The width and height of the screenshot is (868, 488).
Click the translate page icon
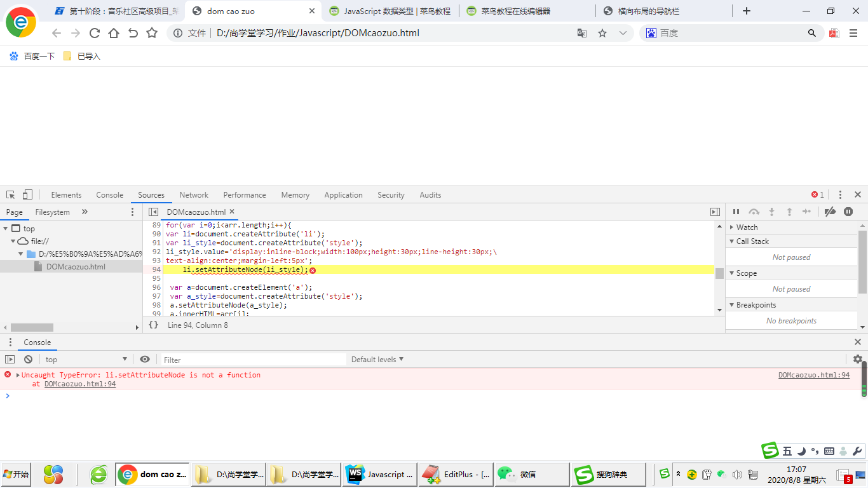pyautogui.click(x=581, y=33)
